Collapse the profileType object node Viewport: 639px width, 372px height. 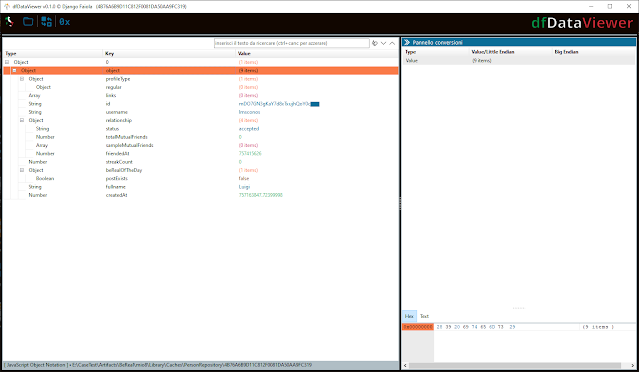[x=22, y=79]
